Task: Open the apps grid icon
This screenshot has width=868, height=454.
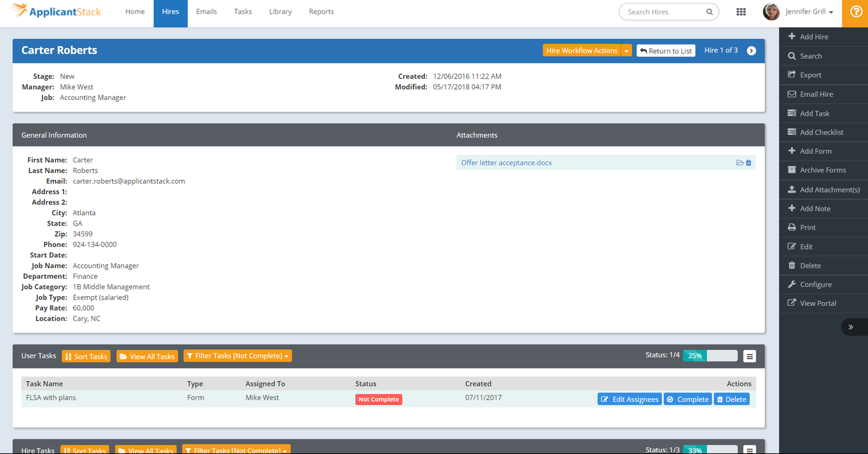Action: (x=741, y=12)
